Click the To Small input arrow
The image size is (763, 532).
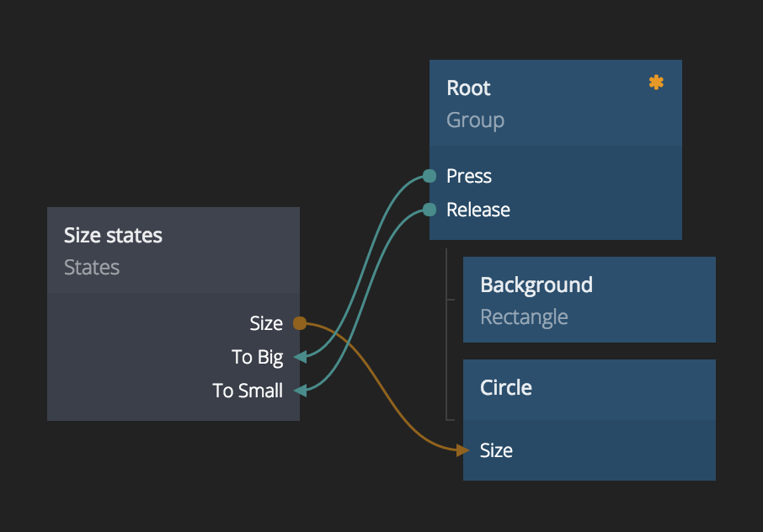click(300, 391)
